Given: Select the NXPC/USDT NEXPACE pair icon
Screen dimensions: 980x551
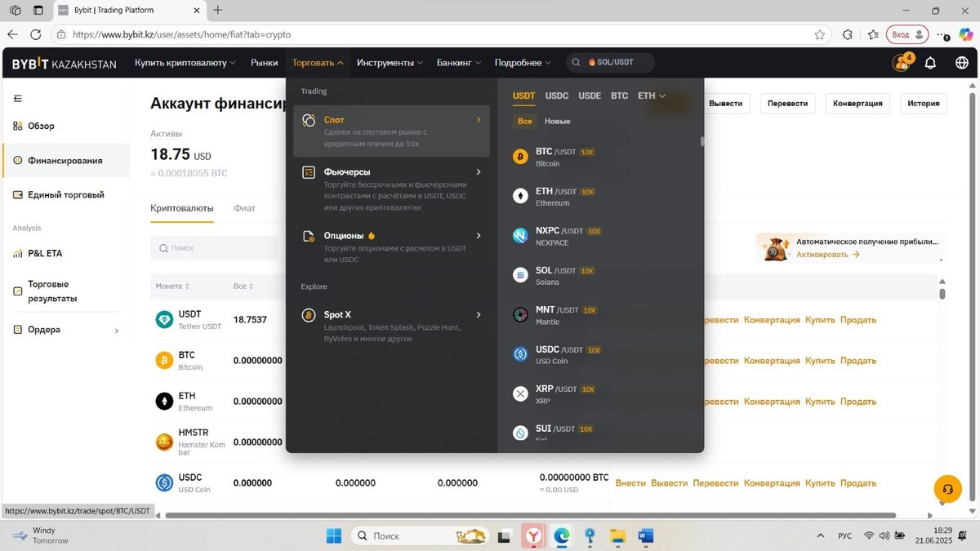Looking at the screenshot, I should [x=520, y=236].
